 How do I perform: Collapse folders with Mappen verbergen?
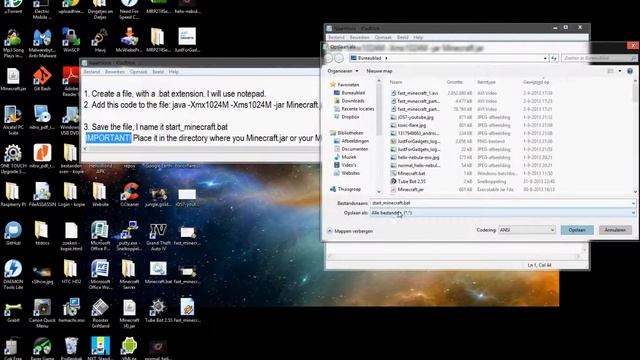click(x=350, y=231)
